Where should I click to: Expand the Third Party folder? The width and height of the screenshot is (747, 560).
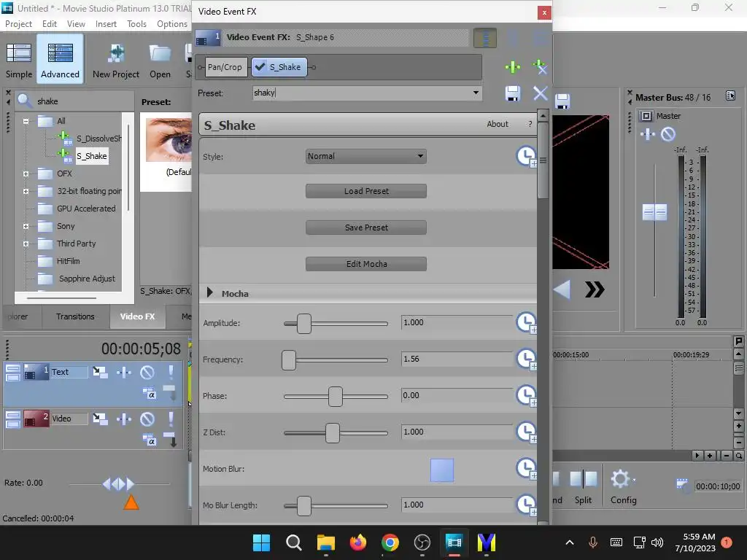26,244
